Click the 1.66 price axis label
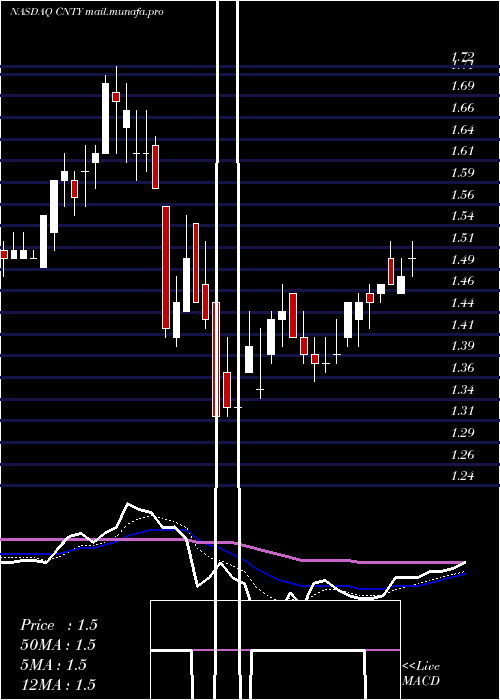The width and height of the screenshot is (500, 700). point(462,108)
